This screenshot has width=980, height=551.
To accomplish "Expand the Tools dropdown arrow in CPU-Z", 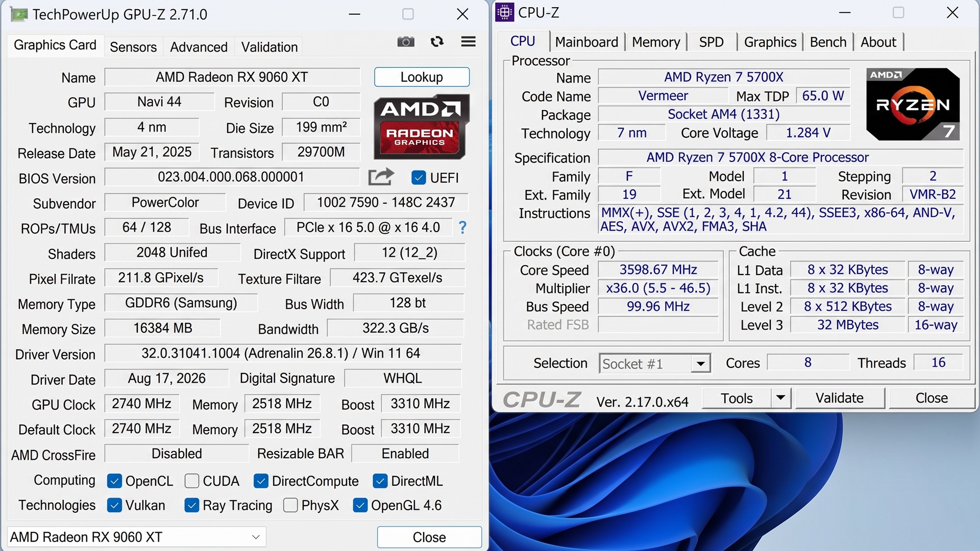I will (780, 398).
